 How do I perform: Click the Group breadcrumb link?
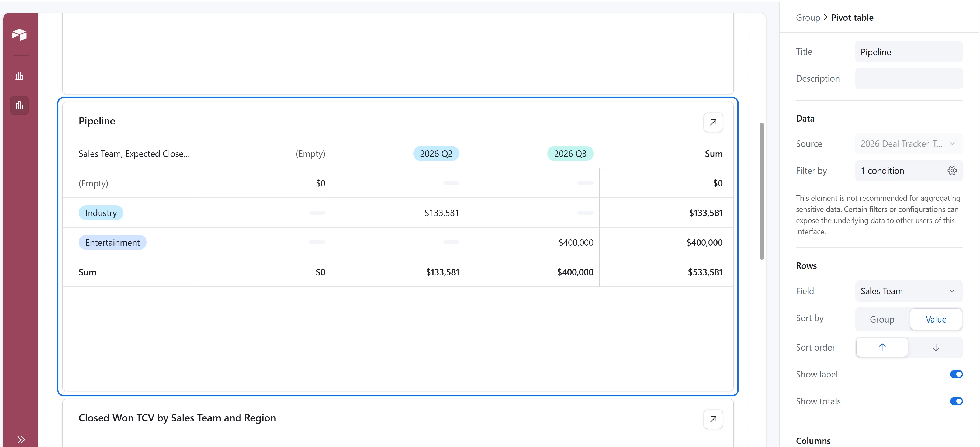pyautogui.click(x=808, y=18)
